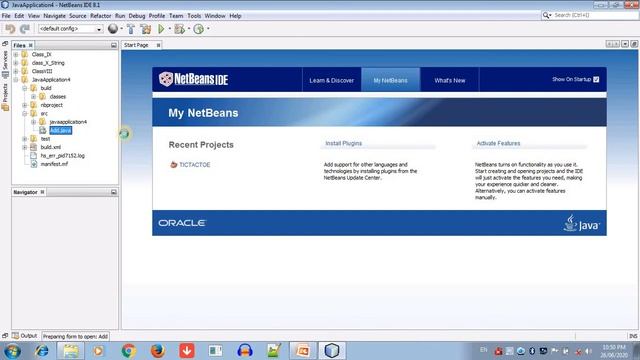Click the Java logo
The image size is (640, 360).
tap(582, 223)
